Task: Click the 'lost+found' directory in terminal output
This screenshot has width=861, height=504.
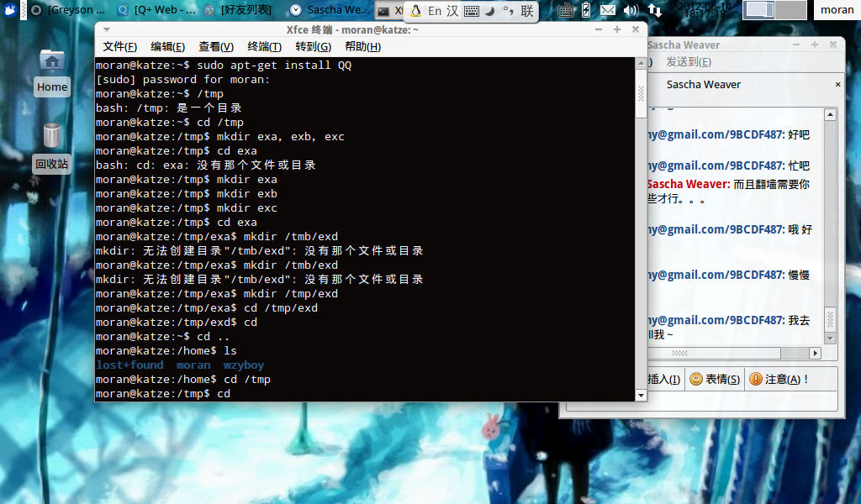Action: pyautogui.click(x=129, y=365)
